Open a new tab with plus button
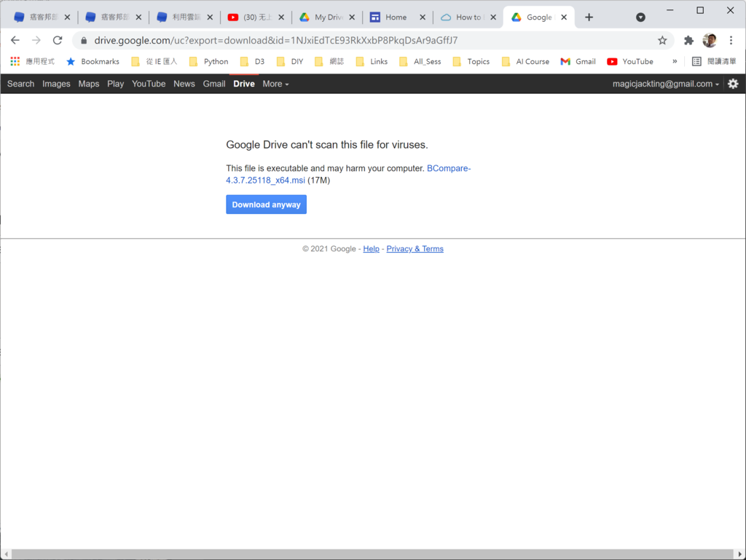This screenshot has height=560, width=746. (x=589, y=17)
